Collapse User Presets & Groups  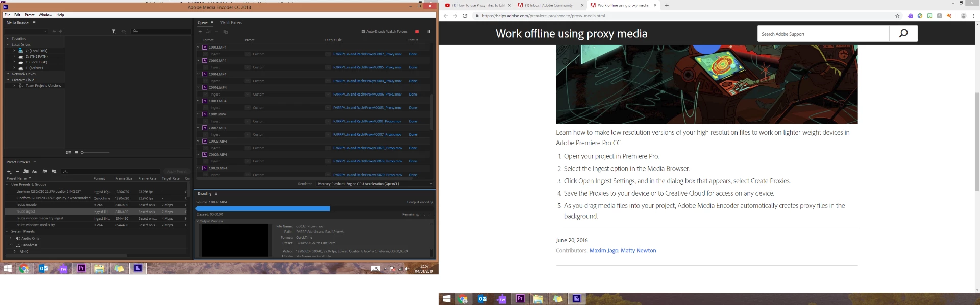point(7,184)
